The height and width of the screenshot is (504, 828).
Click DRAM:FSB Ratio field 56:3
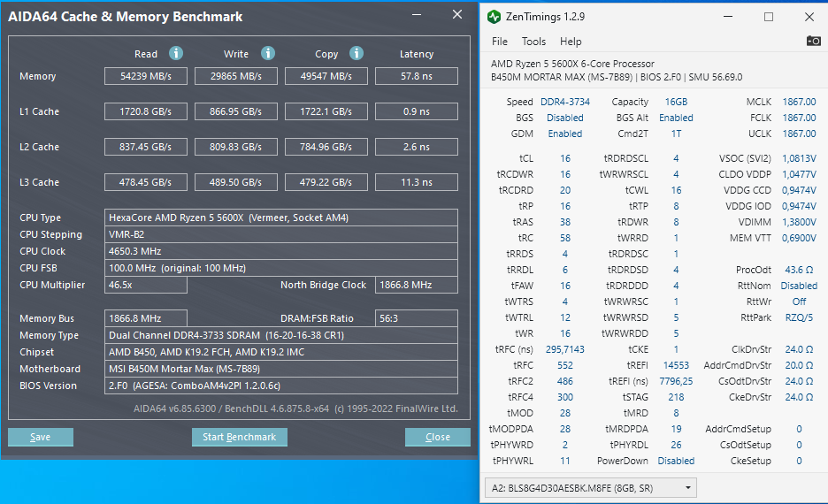(x=417, y=318)
